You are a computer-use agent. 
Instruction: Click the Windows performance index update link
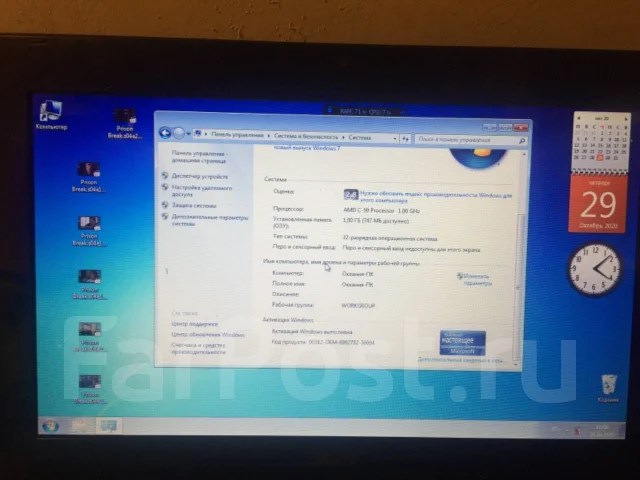[436, 198]
